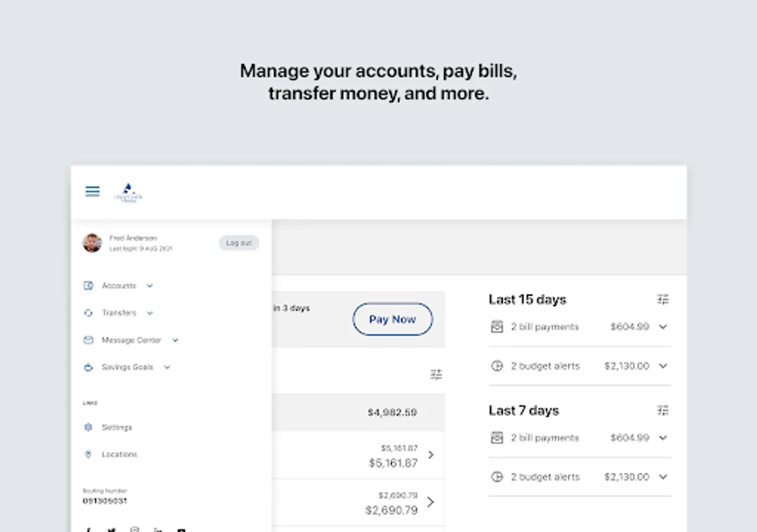Open the $5,161.87 account row arrow
The image size is (757, 532).
[431, 455]
